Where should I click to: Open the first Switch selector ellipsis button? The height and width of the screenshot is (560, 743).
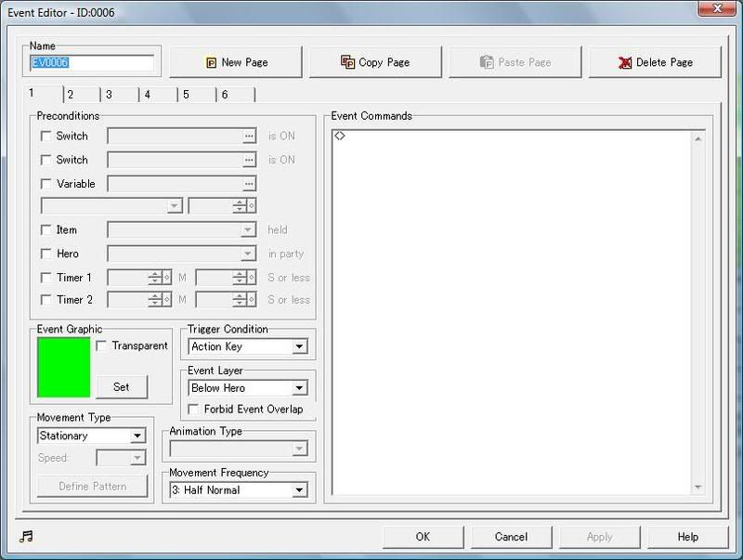249,136
